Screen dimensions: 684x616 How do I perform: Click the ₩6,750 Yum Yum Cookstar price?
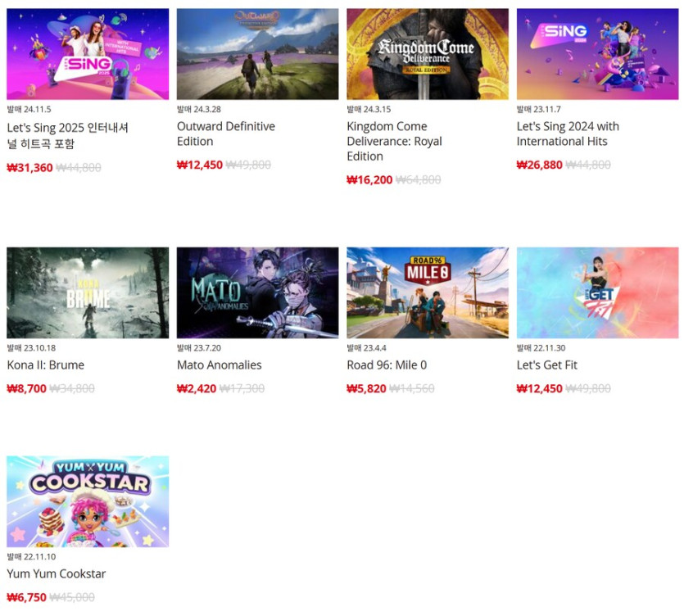coord(26,597)
